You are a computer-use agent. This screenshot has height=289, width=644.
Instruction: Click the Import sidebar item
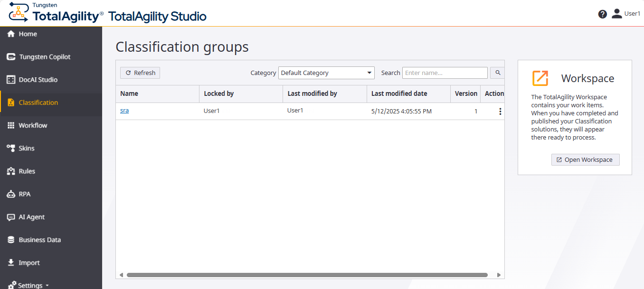29,262
